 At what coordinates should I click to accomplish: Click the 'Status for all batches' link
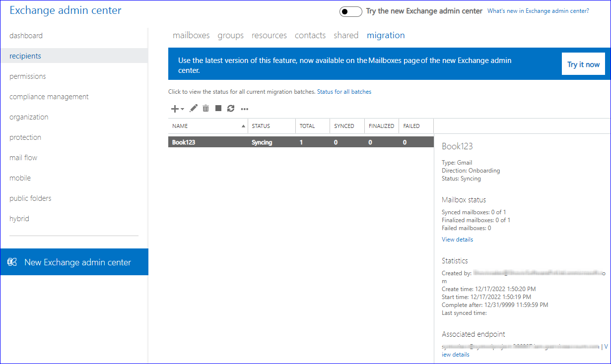click(344, 92)
